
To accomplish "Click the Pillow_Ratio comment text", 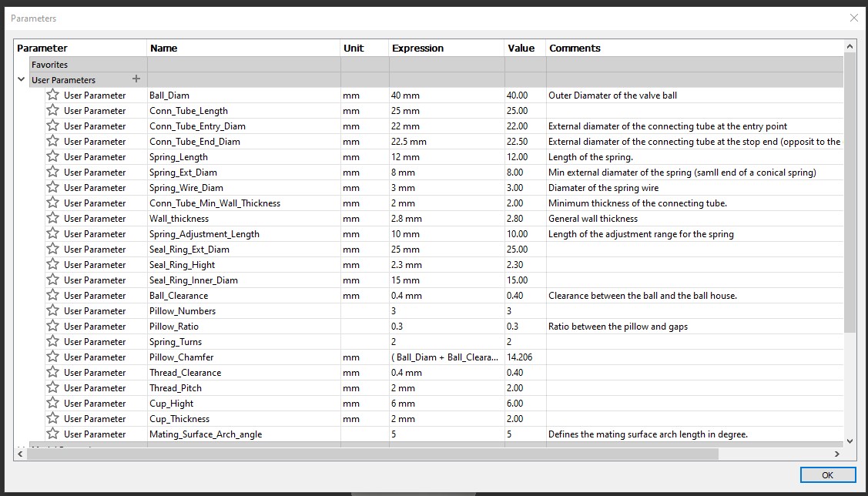I will point(618,327).
